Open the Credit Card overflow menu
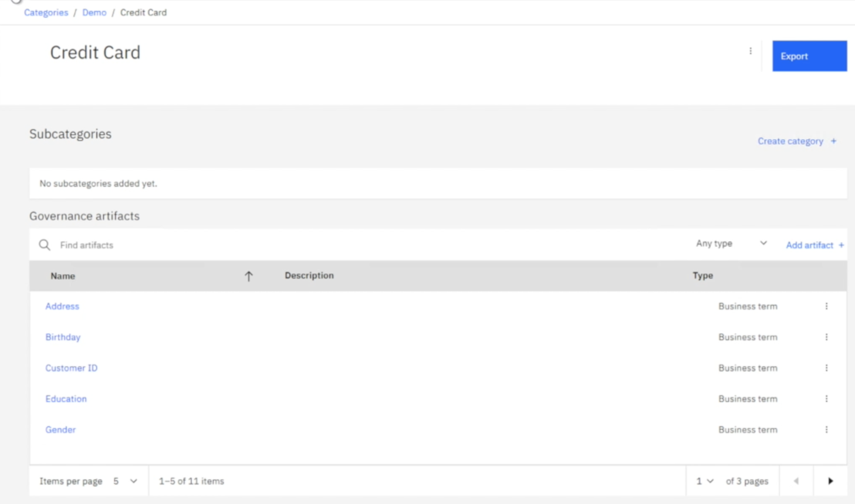 (750, 51)
